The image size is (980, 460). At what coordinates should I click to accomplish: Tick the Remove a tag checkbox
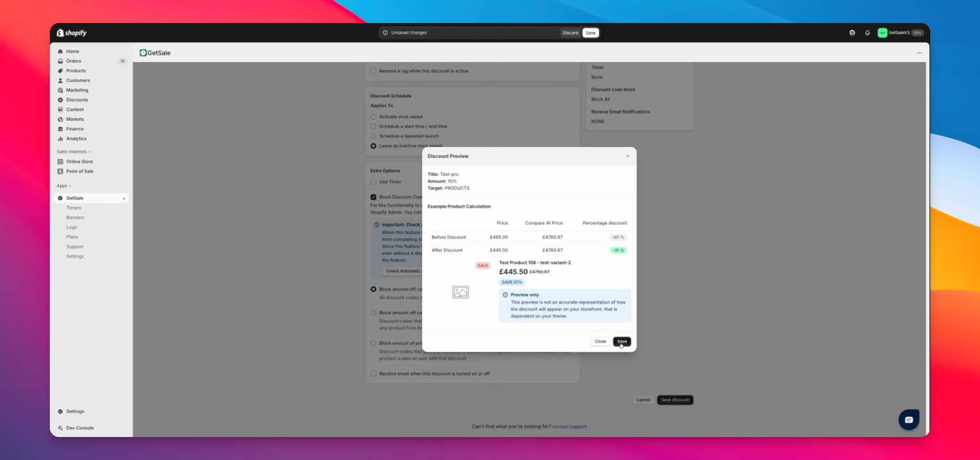374,71
